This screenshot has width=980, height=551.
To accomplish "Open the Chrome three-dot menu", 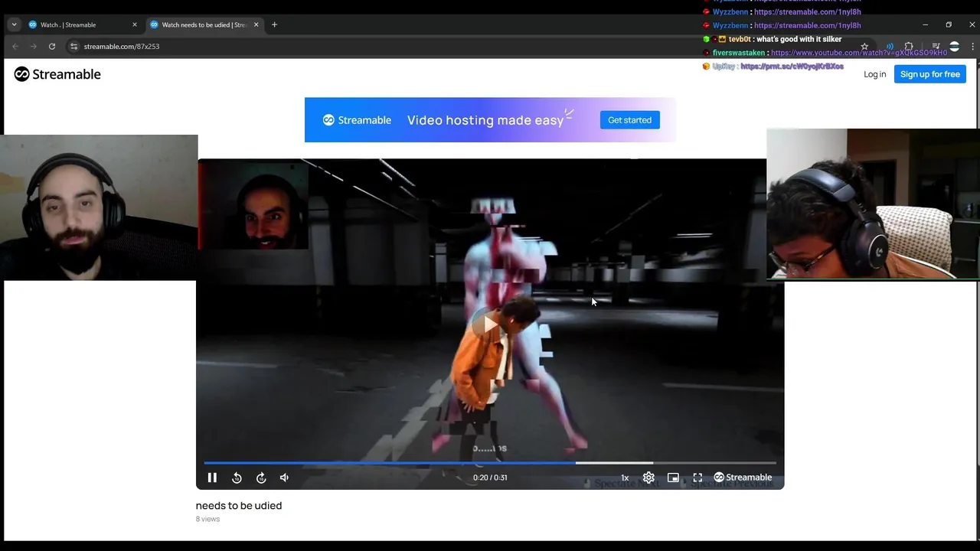I will pos(972,47).
